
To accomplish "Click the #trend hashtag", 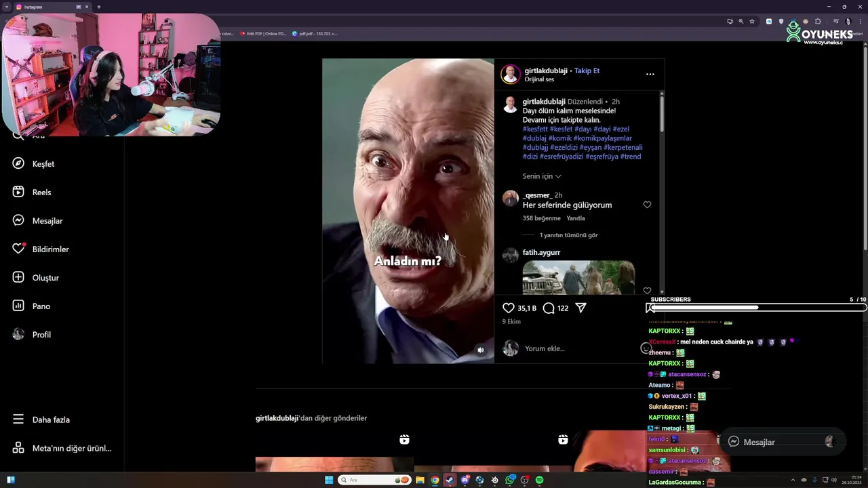I will click(x=631, y=157).
